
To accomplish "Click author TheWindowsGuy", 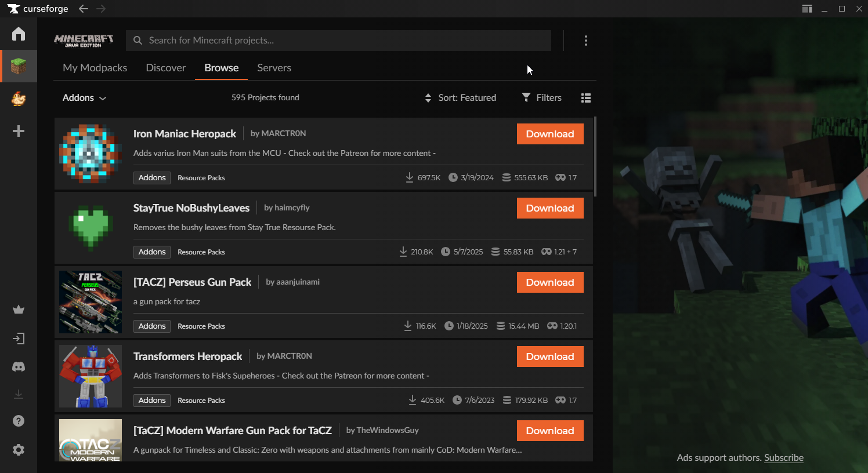I will click(388, 430).
